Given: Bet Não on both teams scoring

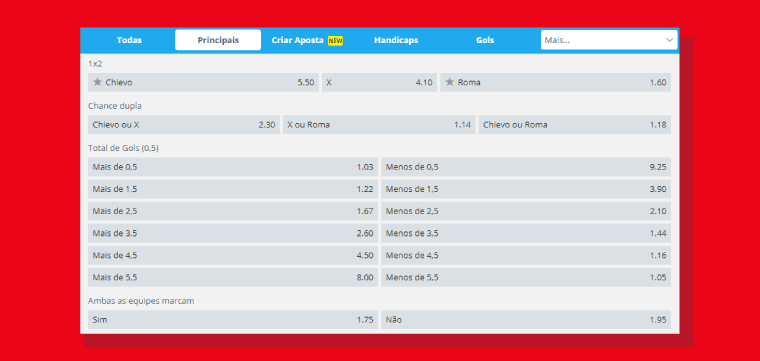Looking at the screenshot, I should pos(526,320).
